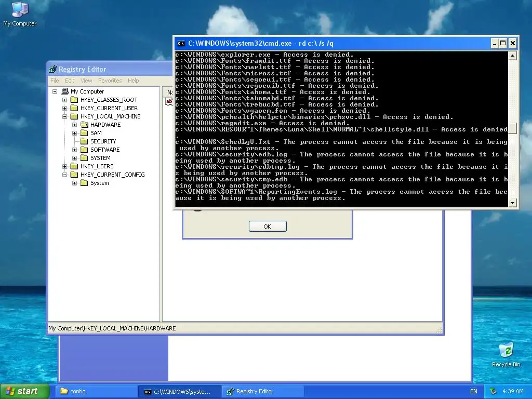Click the SYSTEM folder icon under HKEY_LOCAL_MACHINE
The image size is (532, 399).
(x=84, y=158)
